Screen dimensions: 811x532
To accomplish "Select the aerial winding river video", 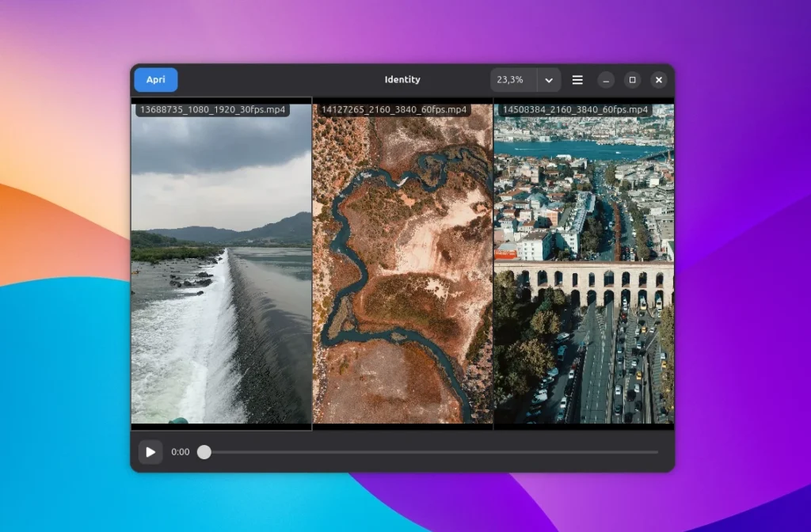I will [x=402, y=269].
